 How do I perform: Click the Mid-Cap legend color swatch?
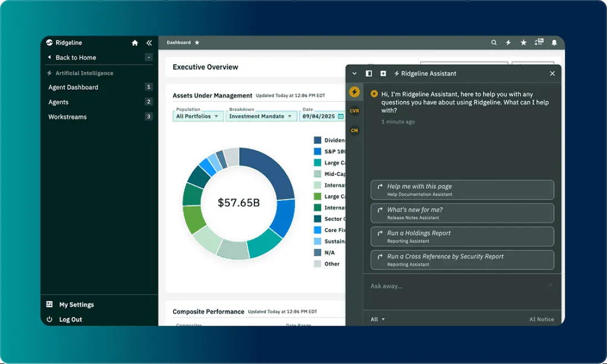(x=317, y=174)
